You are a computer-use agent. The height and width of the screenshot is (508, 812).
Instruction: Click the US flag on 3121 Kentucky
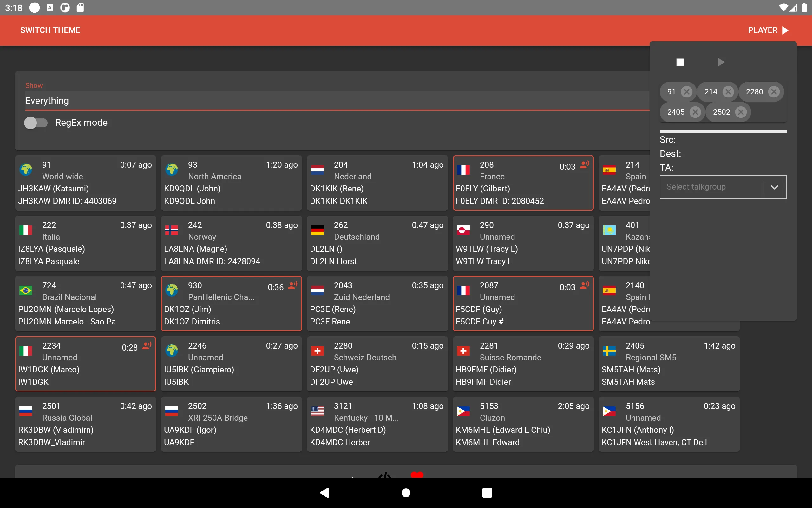(x=318, y=411)
